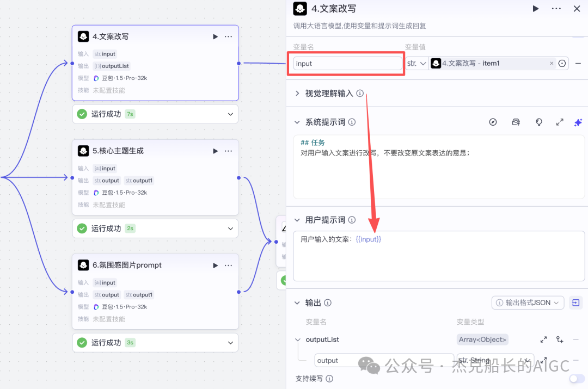
Task: Collapse the 系统提示词 section
Action: pos(297,122)
